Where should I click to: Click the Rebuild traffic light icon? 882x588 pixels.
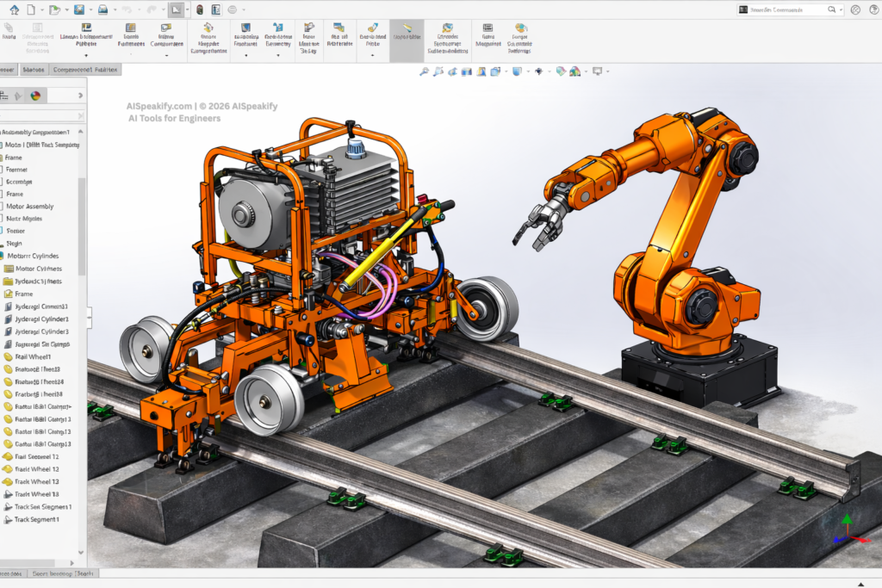(x=200, y=9)
